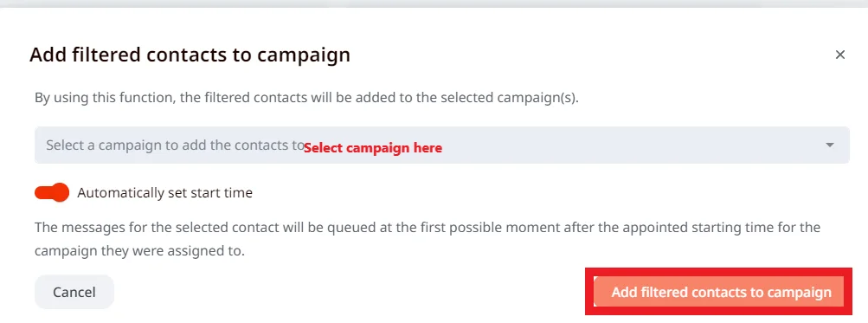
Task: Click the 'Add filtered contacts to campaign' dialog title
Action: [190, 55]
